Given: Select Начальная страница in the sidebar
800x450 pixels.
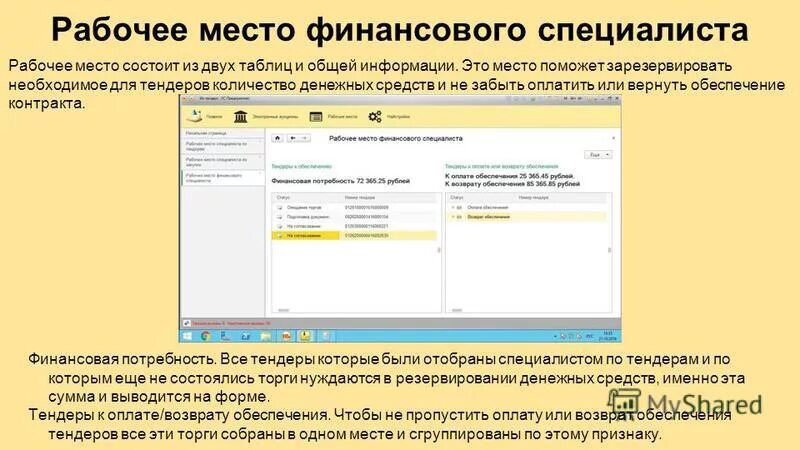Looking at the screenshot, I should point(206,133).
